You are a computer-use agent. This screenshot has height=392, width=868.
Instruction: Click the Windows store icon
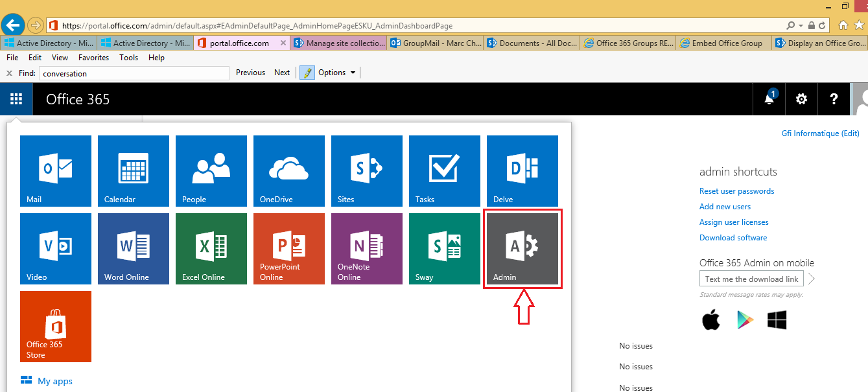777,320
